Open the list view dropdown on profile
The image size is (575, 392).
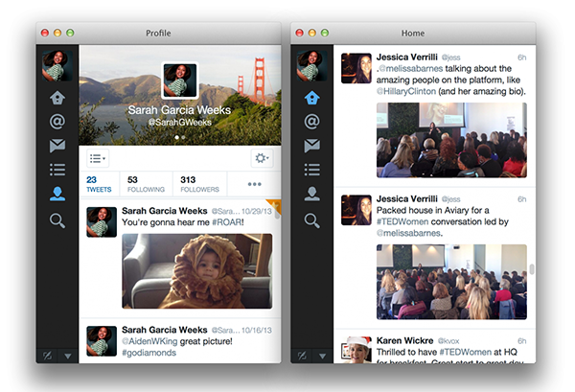tap(98, 158)
